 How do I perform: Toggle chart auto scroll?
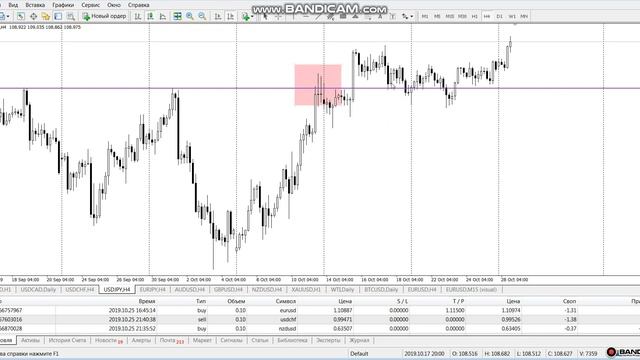(x=218, y=16)
